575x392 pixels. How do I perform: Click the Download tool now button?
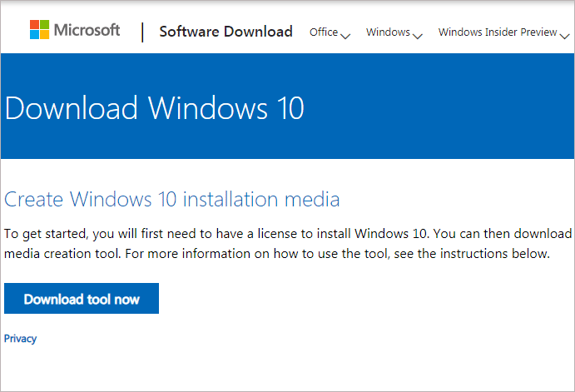tap(82, 298)
